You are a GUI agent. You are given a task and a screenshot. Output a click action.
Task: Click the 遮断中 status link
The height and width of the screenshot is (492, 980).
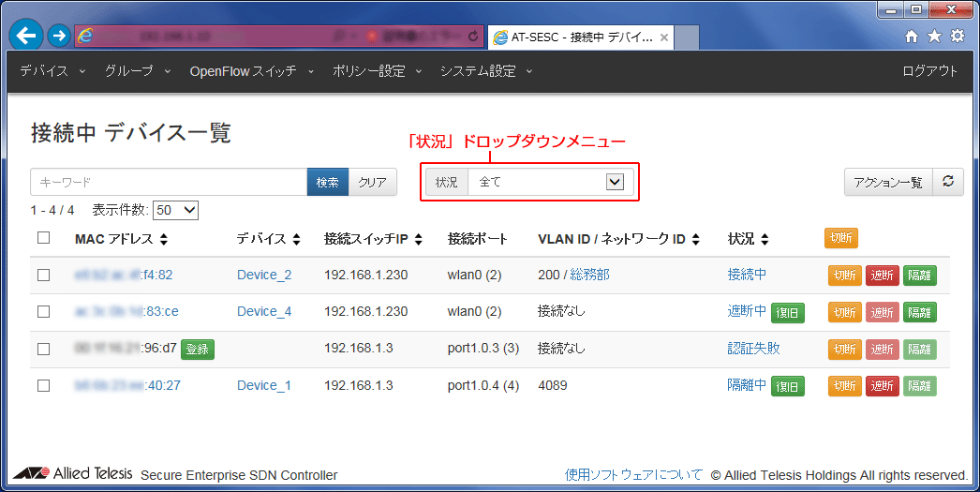pos(747,311)
